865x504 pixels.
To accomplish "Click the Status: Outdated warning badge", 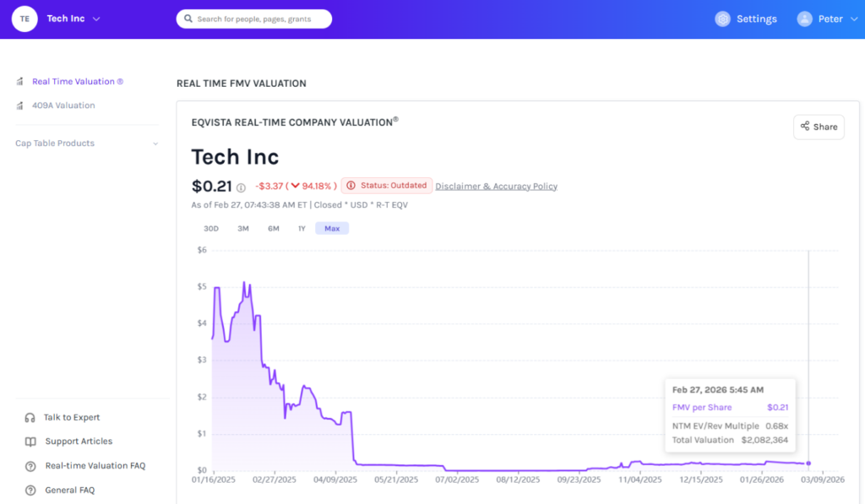I will click(x=385, y=186).
